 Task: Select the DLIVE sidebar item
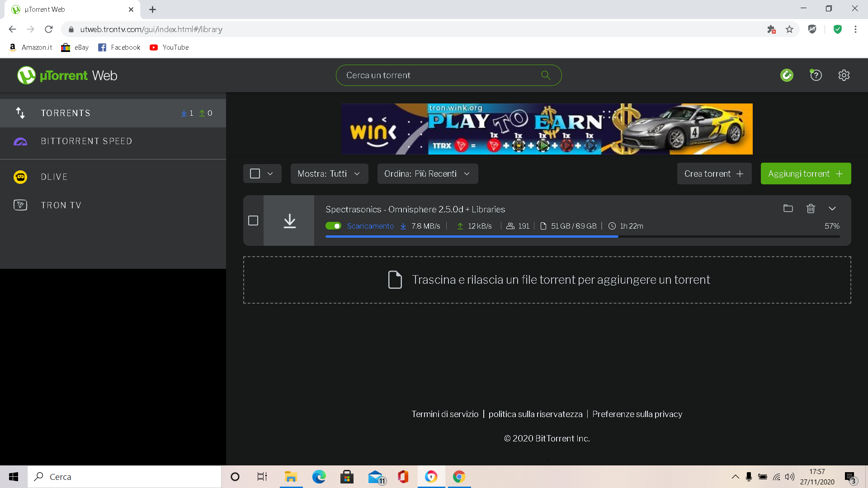click(x=113, y=177)
